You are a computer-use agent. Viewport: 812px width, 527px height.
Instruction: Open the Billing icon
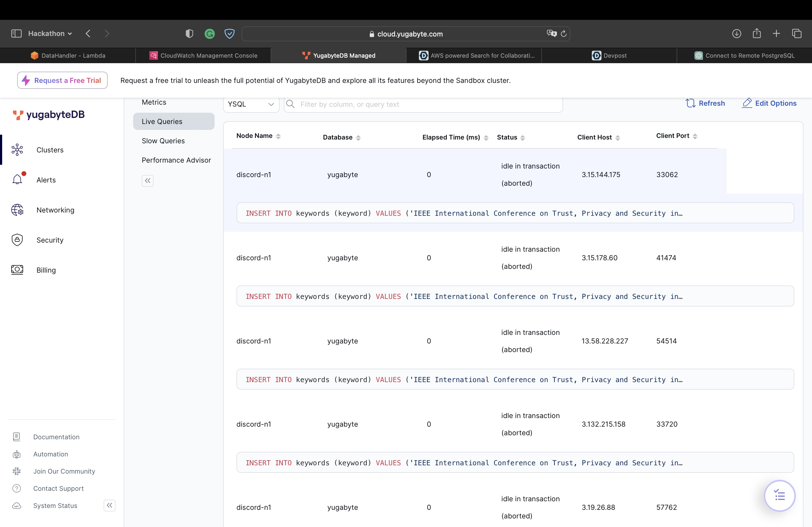[17, 270]
